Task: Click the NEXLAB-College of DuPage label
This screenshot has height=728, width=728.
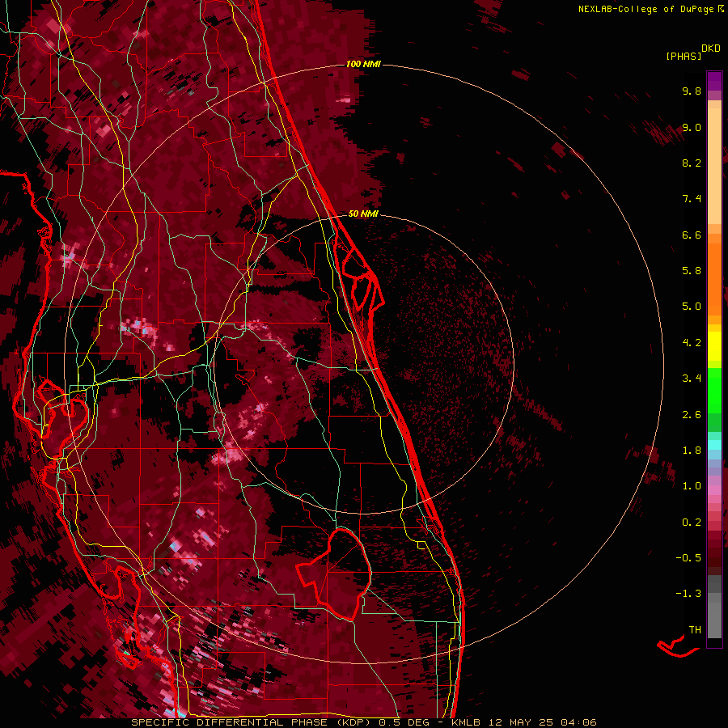Action: (x=645, y=9)
